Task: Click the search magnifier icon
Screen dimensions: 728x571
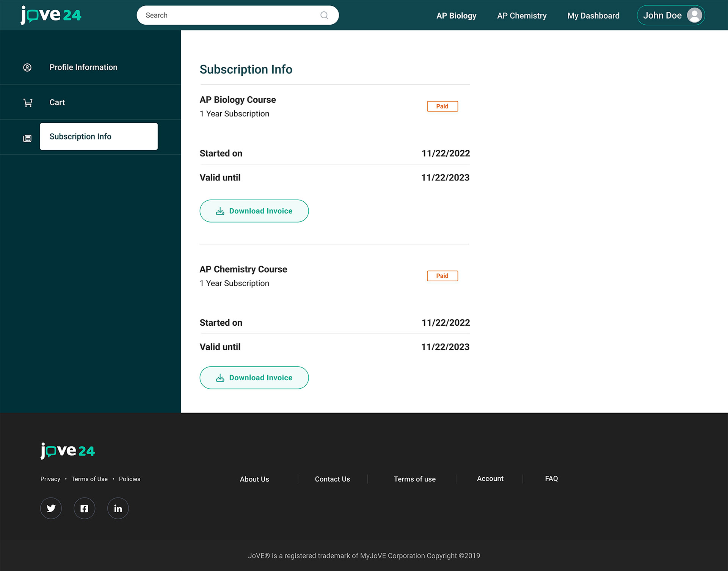Action: pos(324,15)
